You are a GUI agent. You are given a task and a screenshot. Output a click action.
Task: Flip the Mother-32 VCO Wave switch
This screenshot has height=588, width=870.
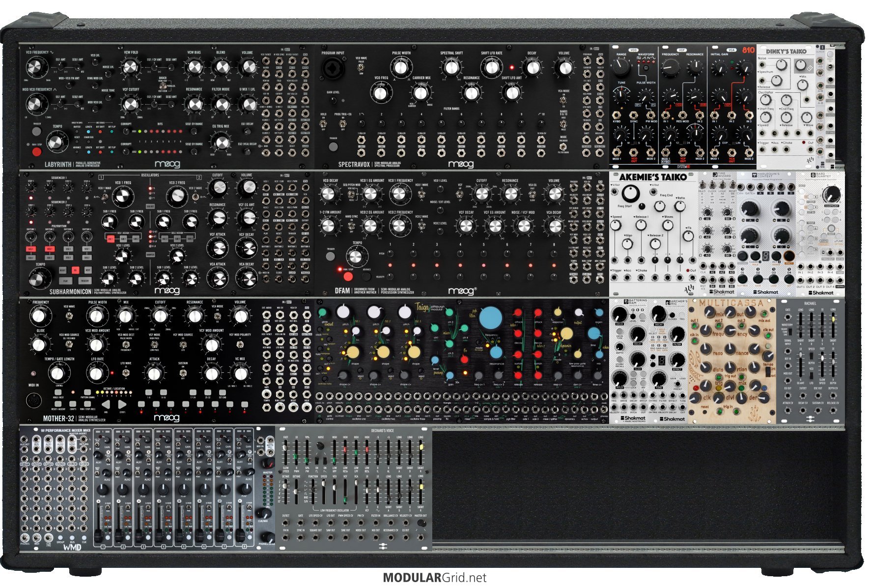[69, 317]
